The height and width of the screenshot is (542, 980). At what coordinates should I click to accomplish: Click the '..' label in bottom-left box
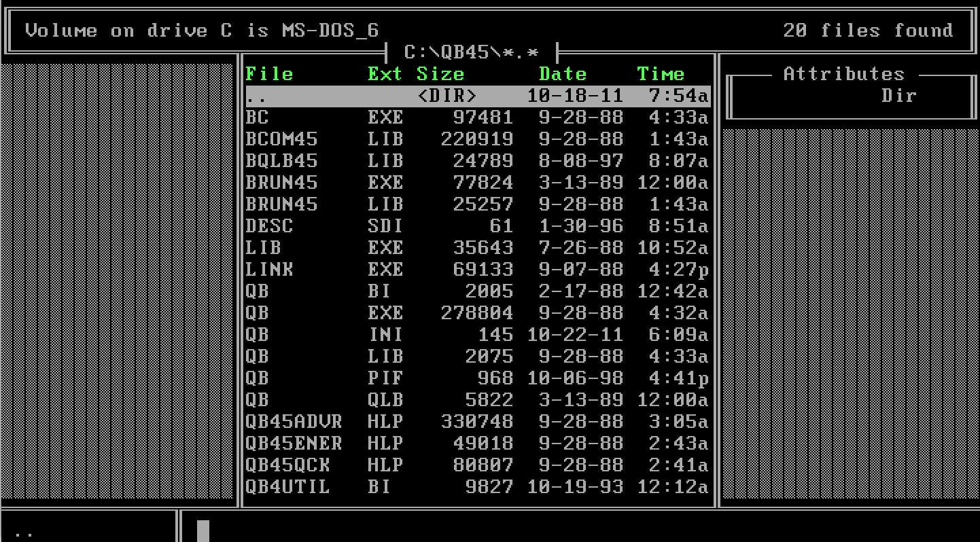pos(24,535)
